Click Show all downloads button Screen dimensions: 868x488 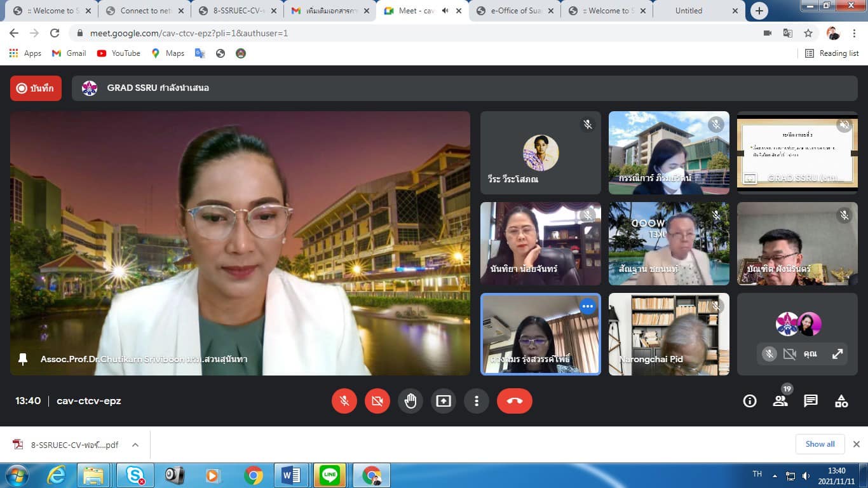820,444
